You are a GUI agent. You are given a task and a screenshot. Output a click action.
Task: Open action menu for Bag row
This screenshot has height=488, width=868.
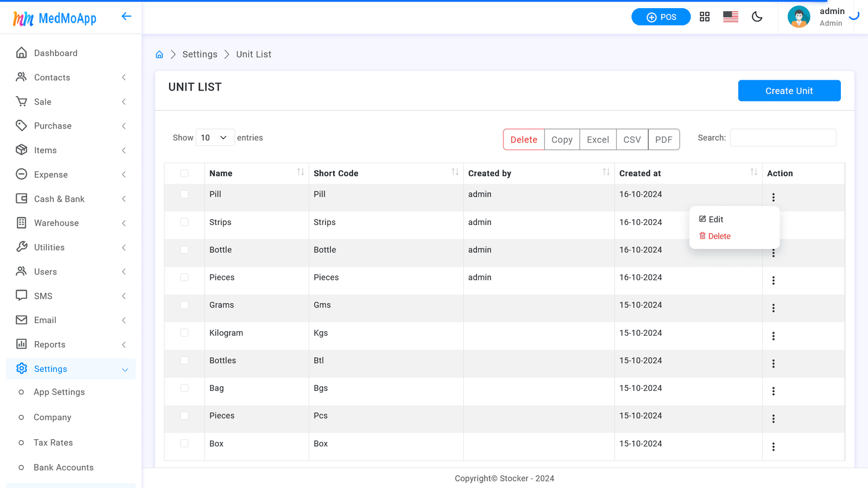point(774,391)
